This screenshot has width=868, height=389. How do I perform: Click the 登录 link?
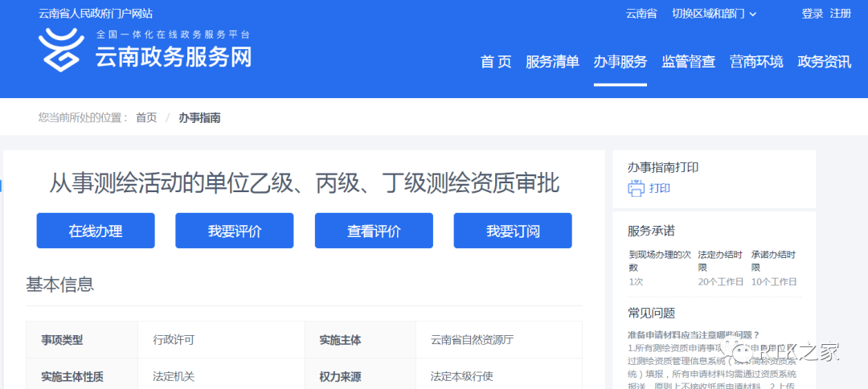tap(812, 14)
